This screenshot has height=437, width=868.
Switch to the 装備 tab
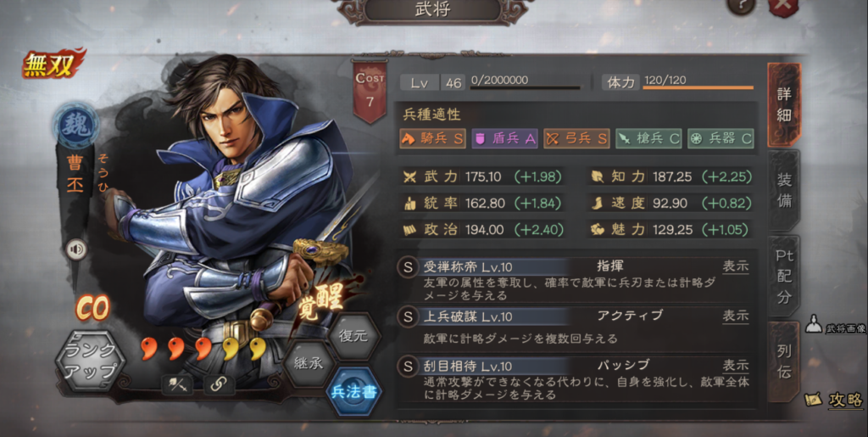tap(784, 190)
